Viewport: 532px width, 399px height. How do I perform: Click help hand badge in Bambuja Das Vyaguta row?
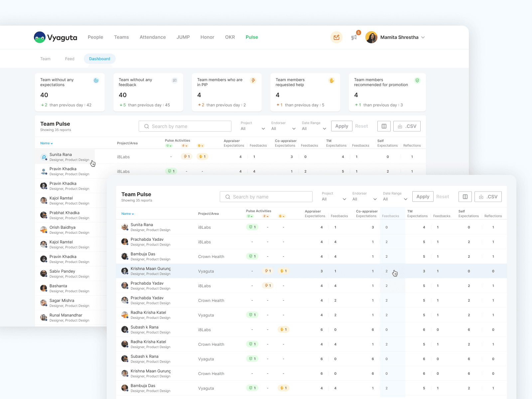tap(283, 388)
